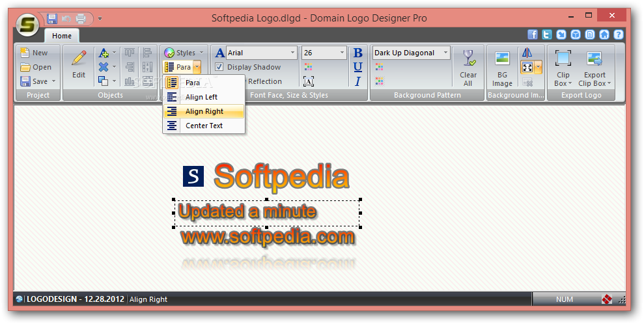The width and height of the screenshot is (644, 324).
Task: Click the quick access Print icon
Action: [x=81, y=18]
